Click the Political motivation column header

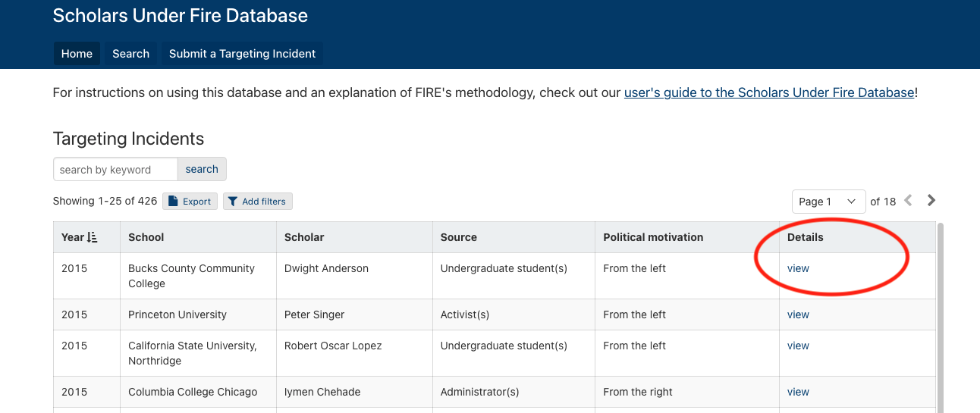(x=653, y=237)
